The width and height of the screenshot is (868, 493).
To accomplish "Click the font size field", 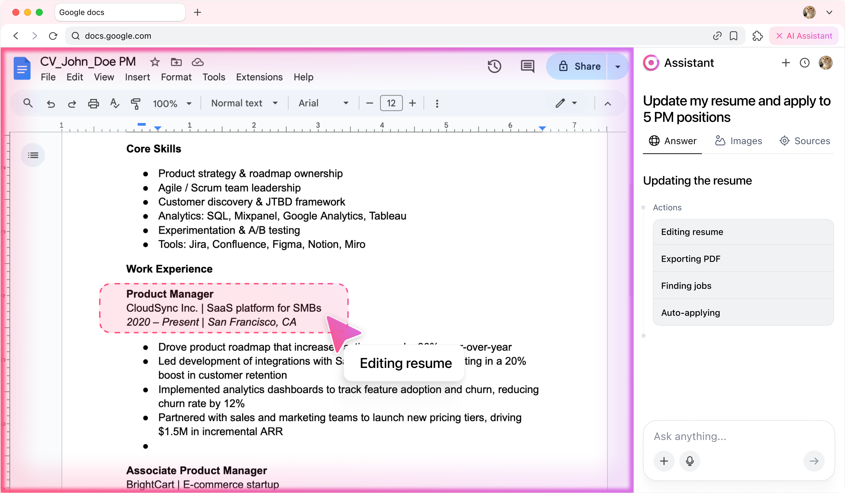I will tap(391, 103).
